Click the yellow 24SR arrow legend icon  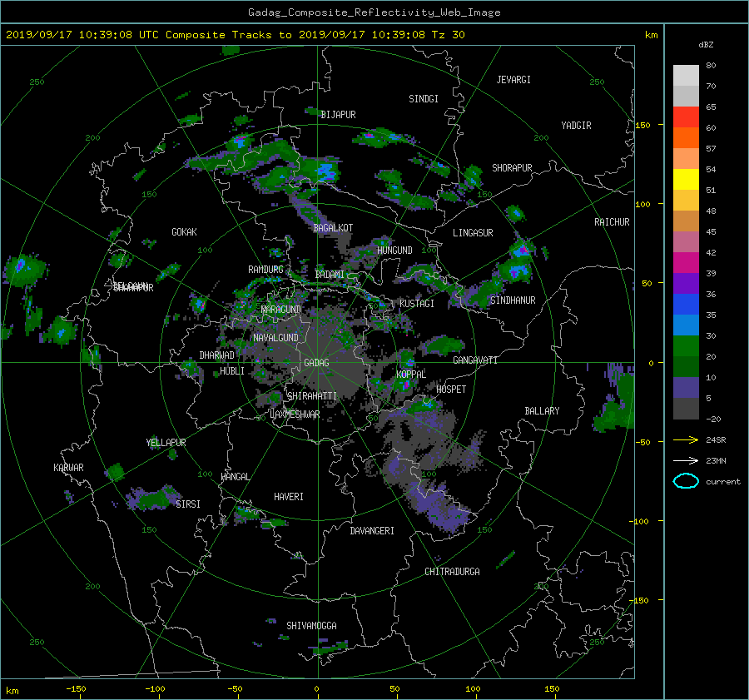tap(686, 439)
